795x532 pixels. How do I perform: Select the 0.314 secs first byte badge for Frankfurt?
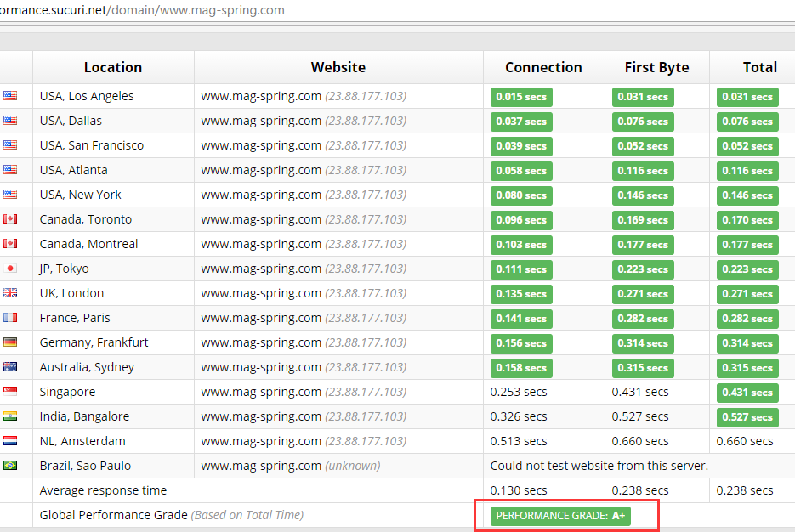pos(643,343)
